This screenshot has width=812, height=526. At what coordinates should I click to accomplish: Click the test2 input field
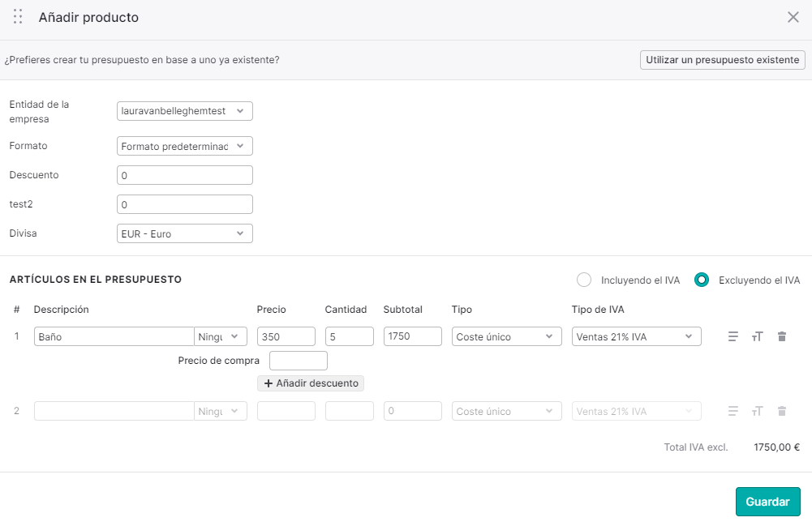point(185,204)
